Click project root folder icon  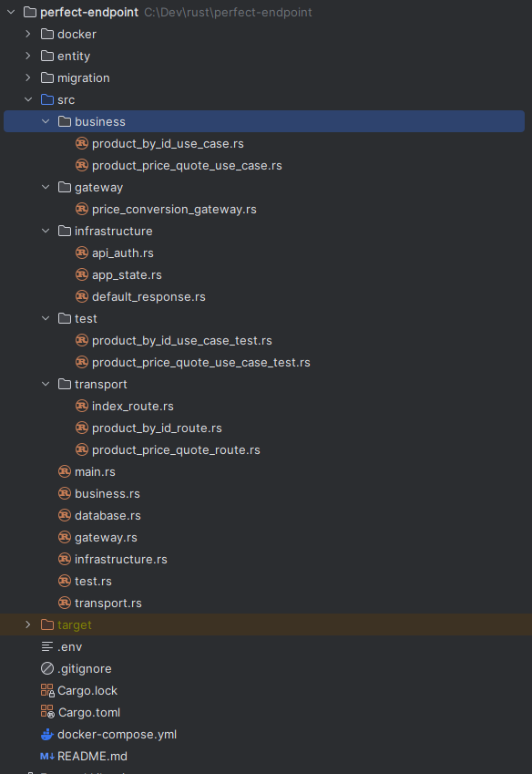coord(30,13)
